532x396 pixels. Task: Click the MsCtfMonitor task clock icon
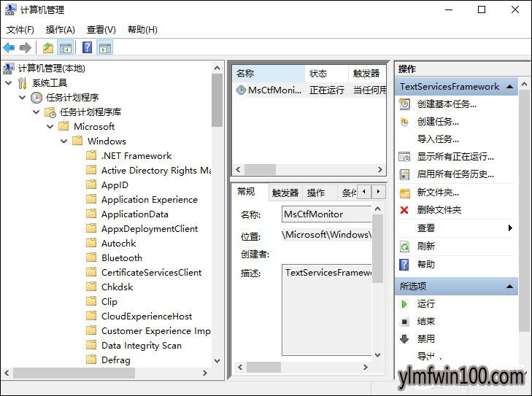click(241, 90)
